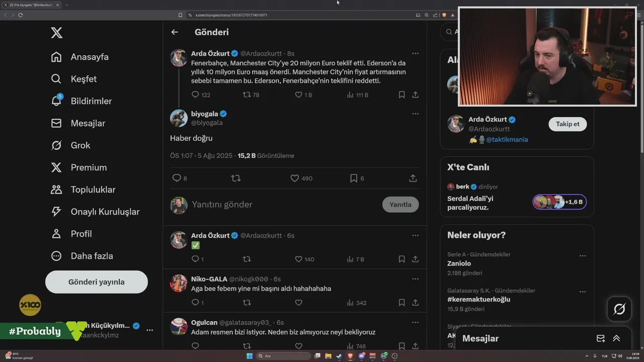Open more options on Niko-GALA's reply
The height and width of the screenshot is (362, 644).
coord(415,279)
